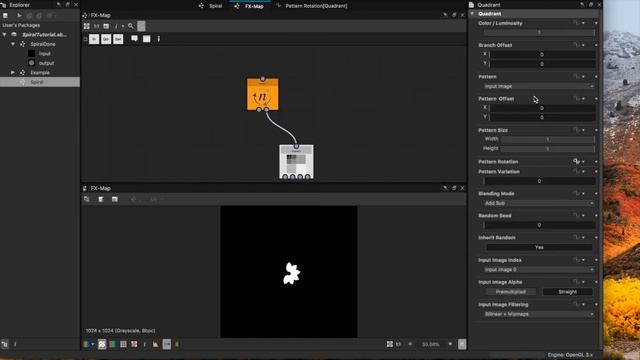The height and width of the screenshot is (360, 640).
Task: Expand the Example graph tree item
Action: click(13, 73)
